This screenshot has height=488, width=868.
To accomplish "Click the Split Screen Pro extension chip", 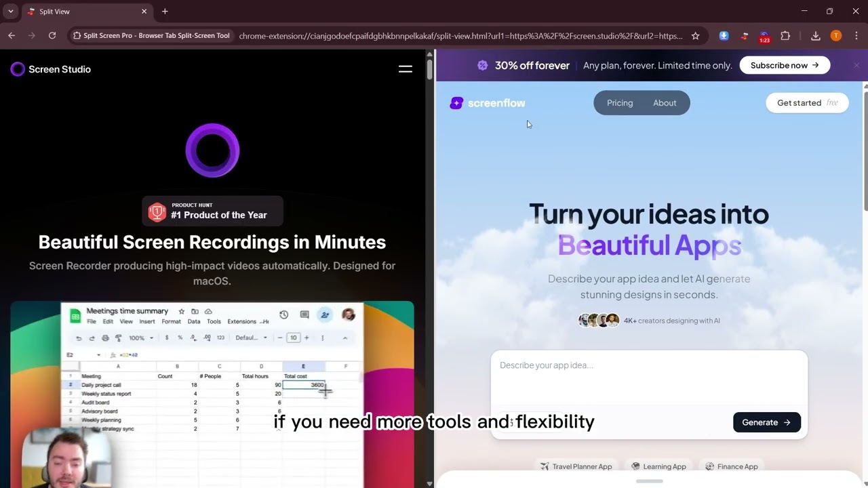I will pos(152,36).
